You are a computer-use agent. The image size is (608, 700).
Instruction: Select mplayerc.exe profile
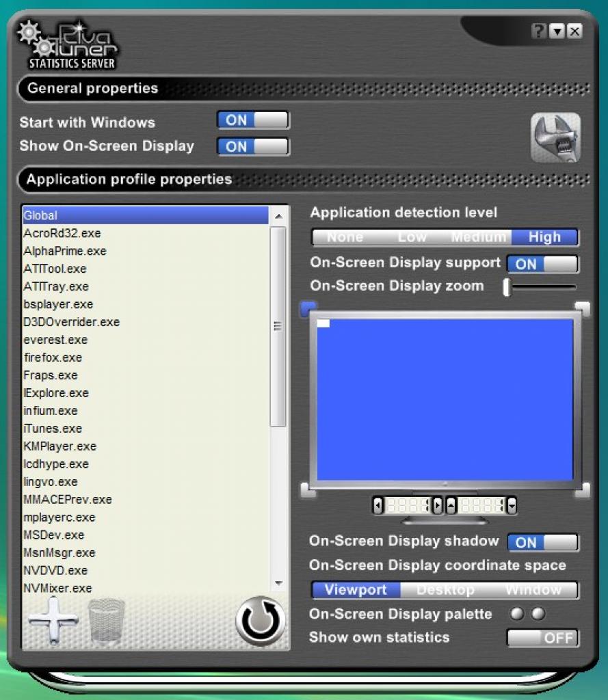146,517
